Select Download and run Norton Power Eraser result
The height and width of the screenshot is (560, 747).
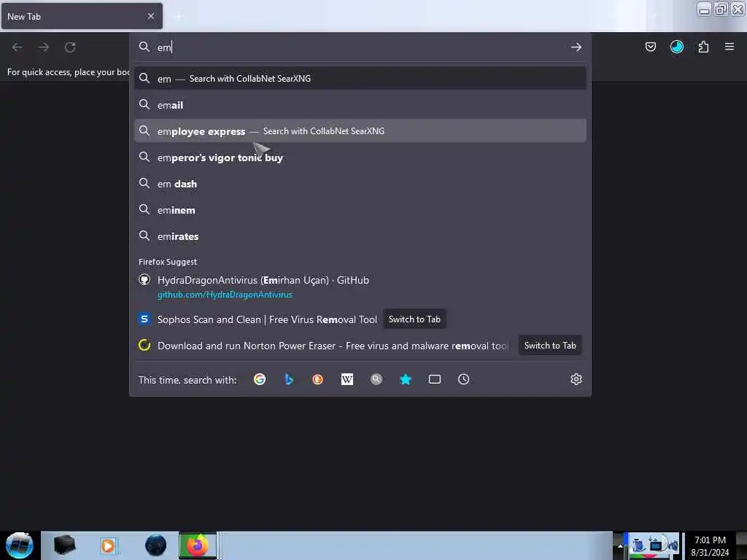point(333,346)
